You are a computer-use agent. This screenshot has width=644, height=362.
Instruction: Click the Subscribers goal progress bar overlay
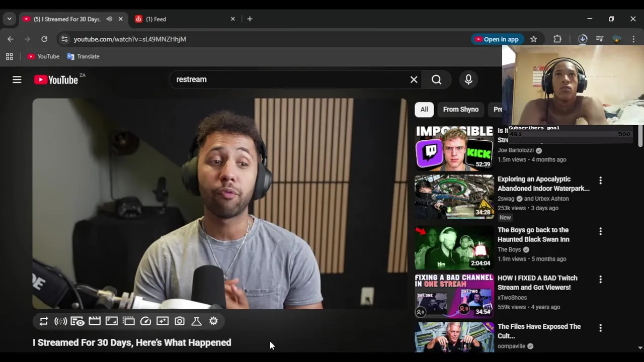[x=571, y=134]
